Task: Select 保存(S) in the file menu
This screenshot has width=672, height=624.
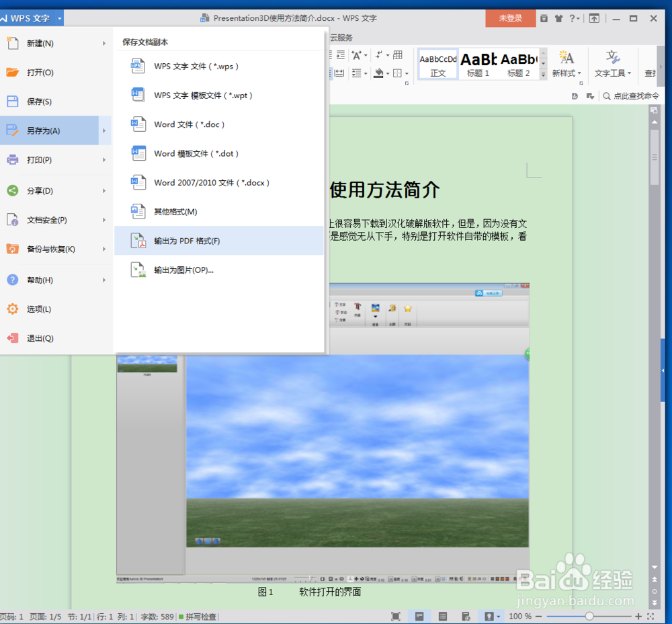Action: coord(56,102)
